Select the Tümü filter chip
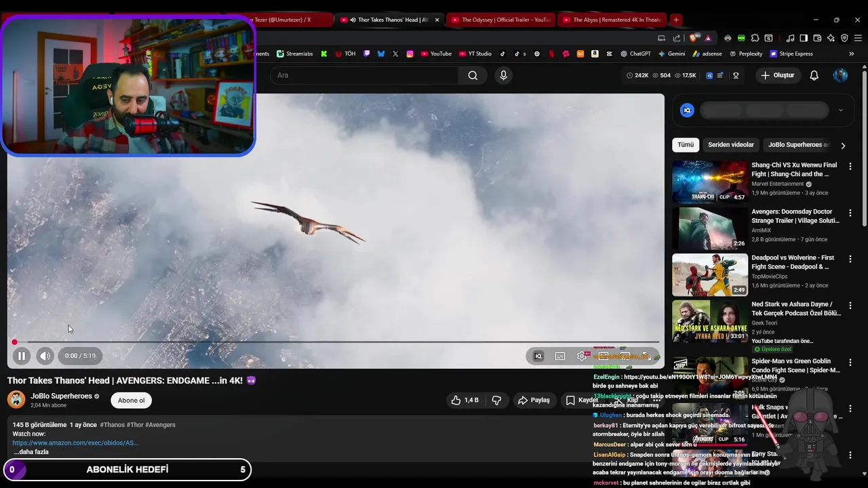 pos(686,145)
